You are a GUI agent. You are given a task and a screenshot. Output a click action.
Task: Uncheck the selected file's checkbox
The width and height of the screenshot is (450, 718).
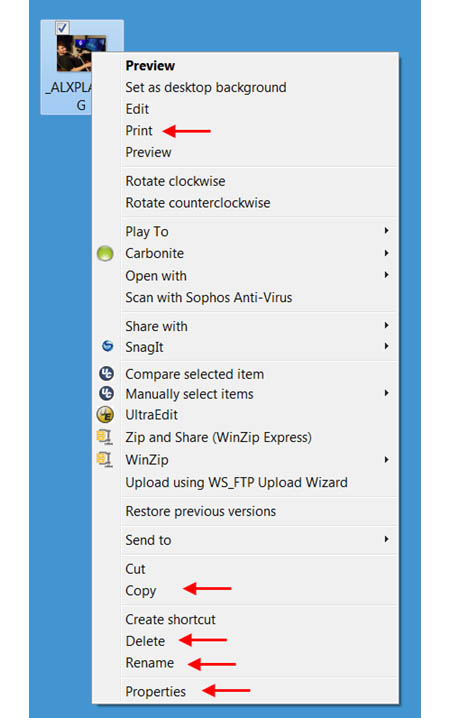click(62, 28)
